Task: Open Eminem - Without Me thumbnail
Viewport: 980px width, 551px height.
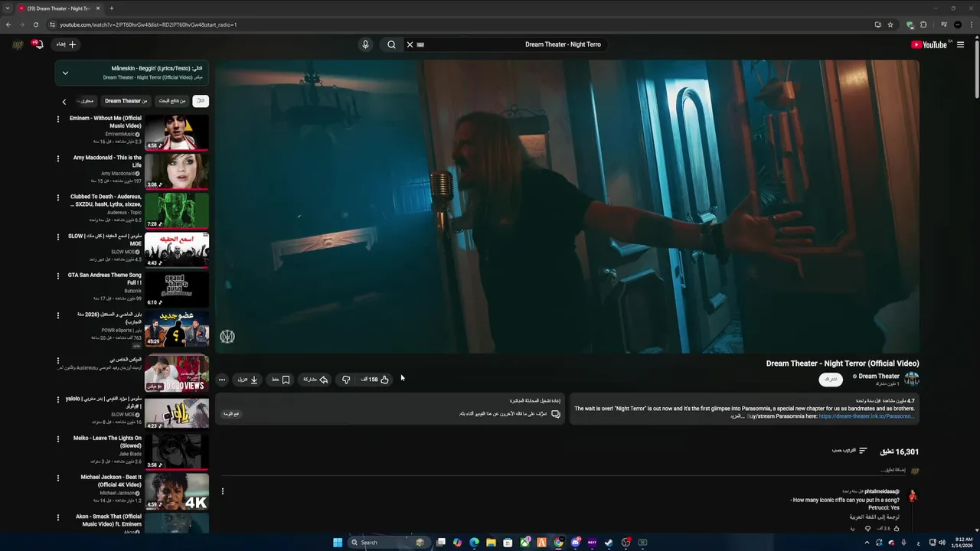Action: tap(177, 132)
